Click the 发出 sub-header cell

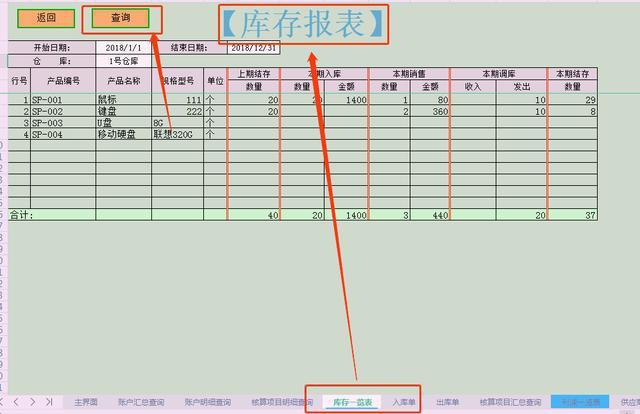click(x=522, y=87)
